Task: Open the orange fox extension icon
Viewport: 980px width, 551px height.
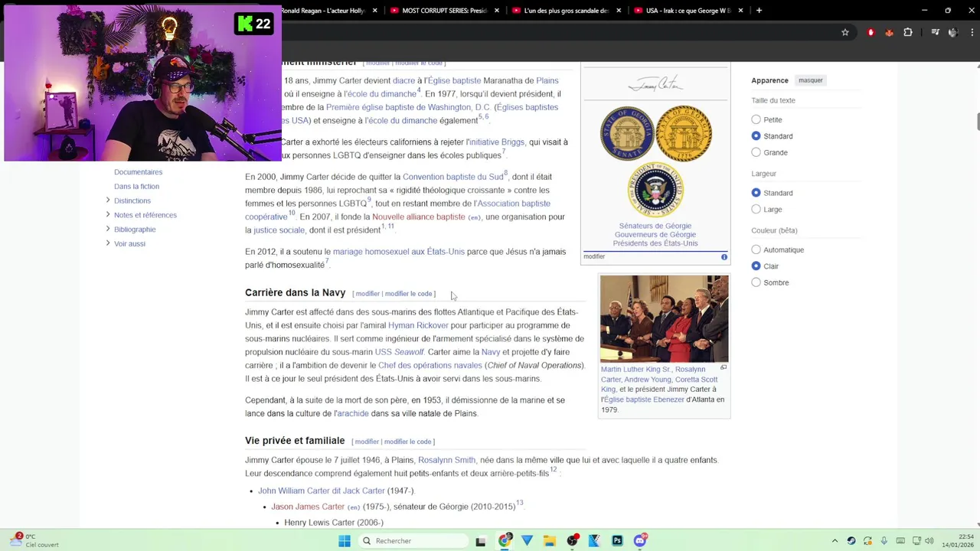Action: pyautogui.click(x=889, y=32)
